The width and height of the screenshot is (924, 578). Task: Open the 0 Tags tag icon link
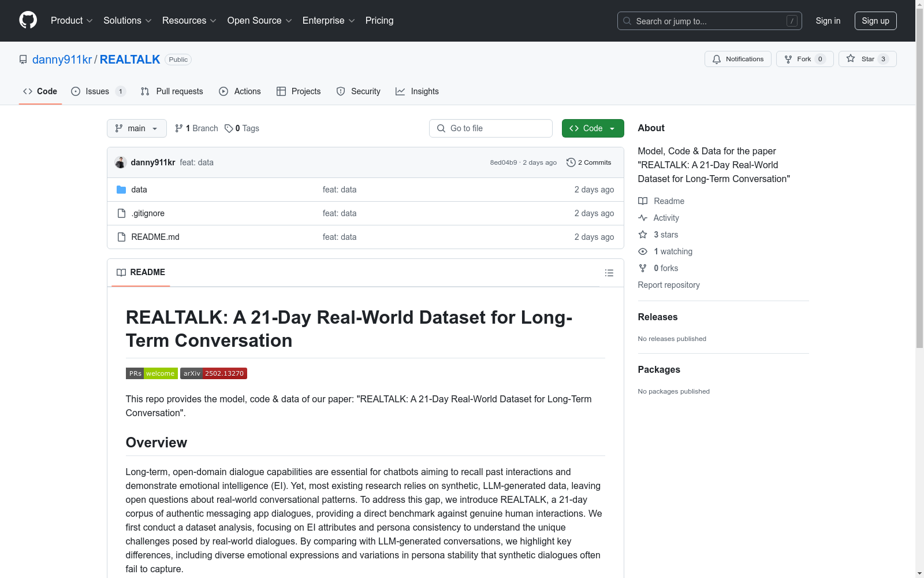coord(229,128)
